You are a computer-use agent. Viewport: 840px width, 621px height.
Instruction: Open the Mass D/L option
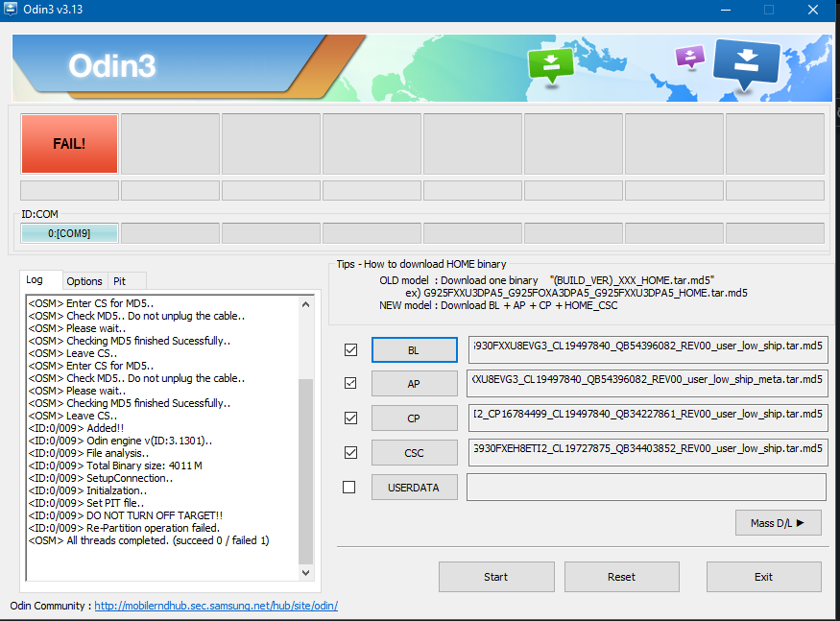778,523
